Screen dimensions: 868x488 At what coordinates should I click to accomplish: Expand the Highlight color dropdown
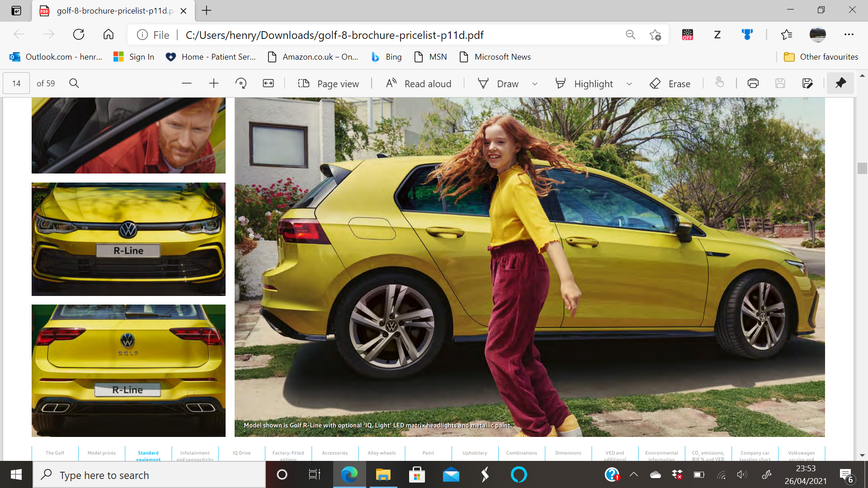pos(629,84)
